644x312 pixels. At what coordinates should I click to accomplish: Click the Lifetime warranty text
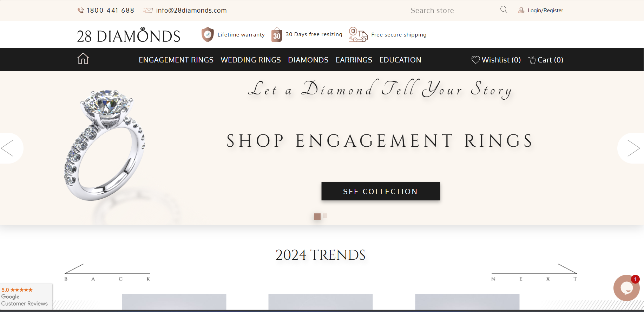241,35
